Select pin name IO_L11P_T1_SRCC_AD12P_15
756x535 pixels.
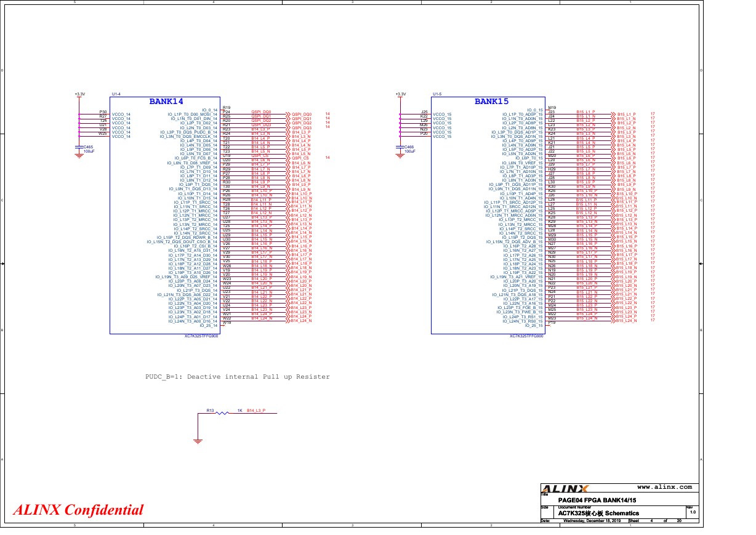click(x=514, y=203)
